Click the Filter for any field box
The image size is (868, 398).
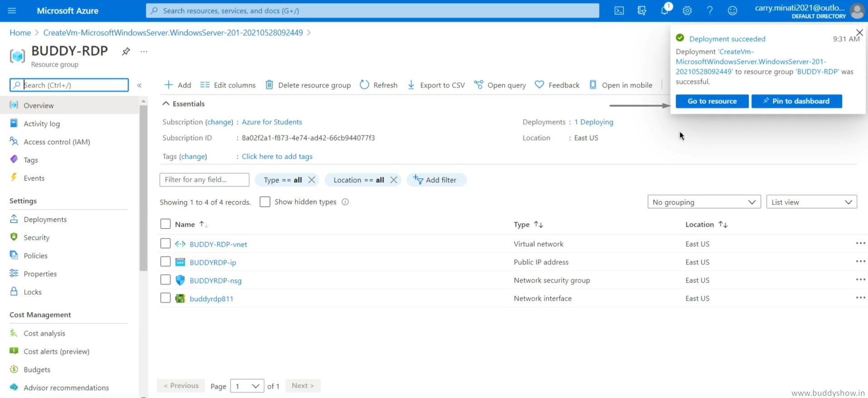click(204, 180)
